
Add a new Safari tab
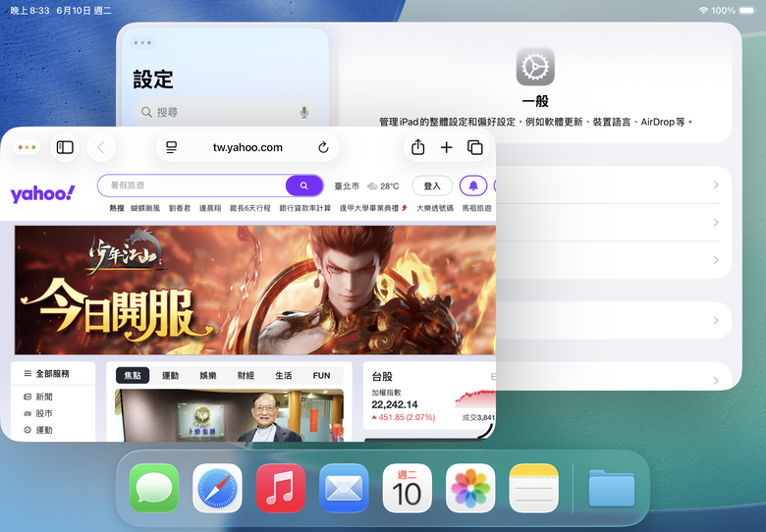(447, 147)
